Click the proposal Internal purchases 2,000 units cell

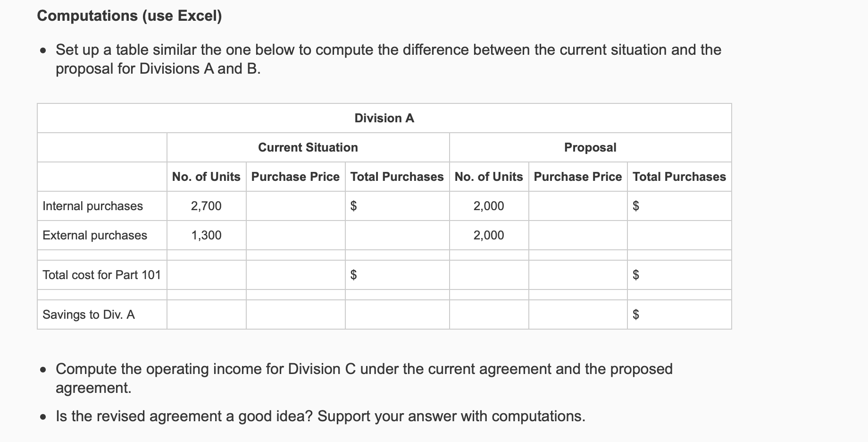[x=489, y=206]
